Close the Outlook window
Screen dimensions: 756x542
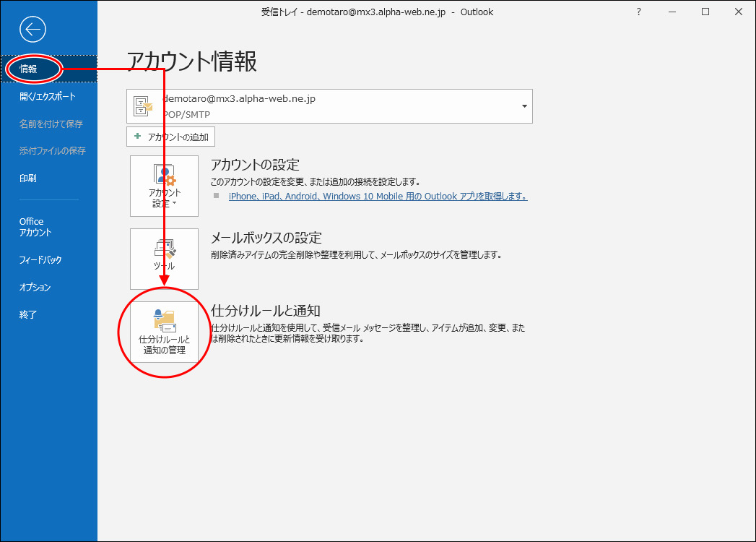click(739, 12)
